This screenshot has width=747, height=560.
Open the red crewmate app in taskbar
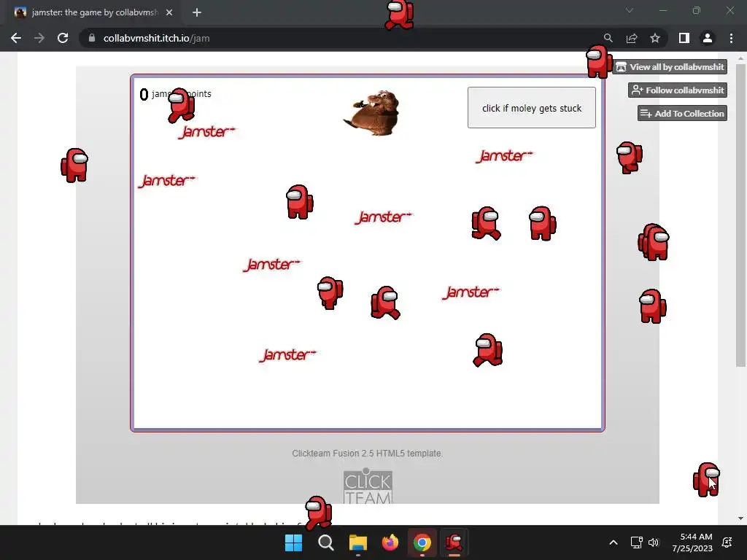454,542
